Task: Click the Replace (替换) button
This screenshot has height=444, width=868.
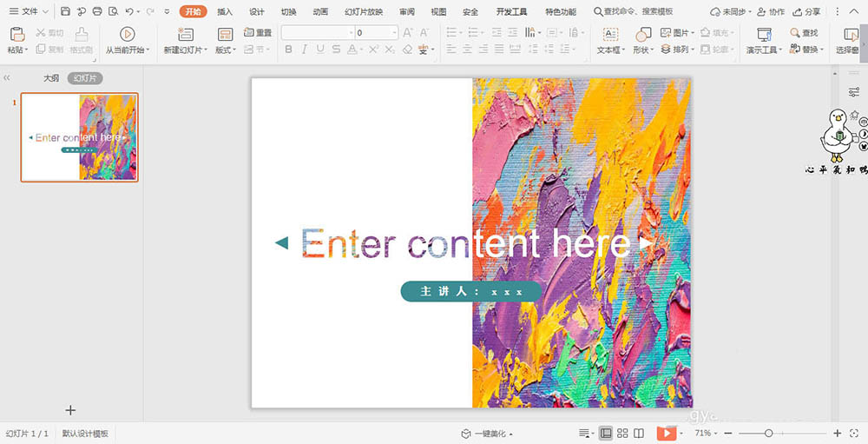Action: 806,50
